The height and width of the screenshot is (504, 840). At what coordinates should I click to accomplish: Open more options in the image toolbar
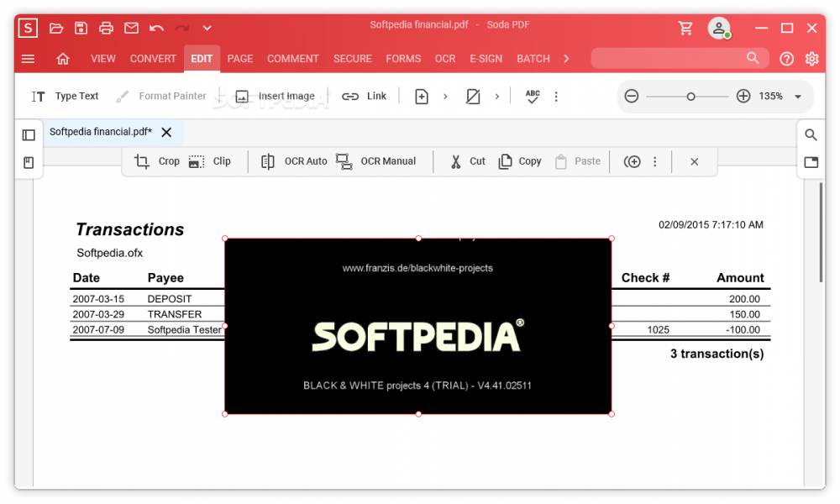click(x=654, y=162)
